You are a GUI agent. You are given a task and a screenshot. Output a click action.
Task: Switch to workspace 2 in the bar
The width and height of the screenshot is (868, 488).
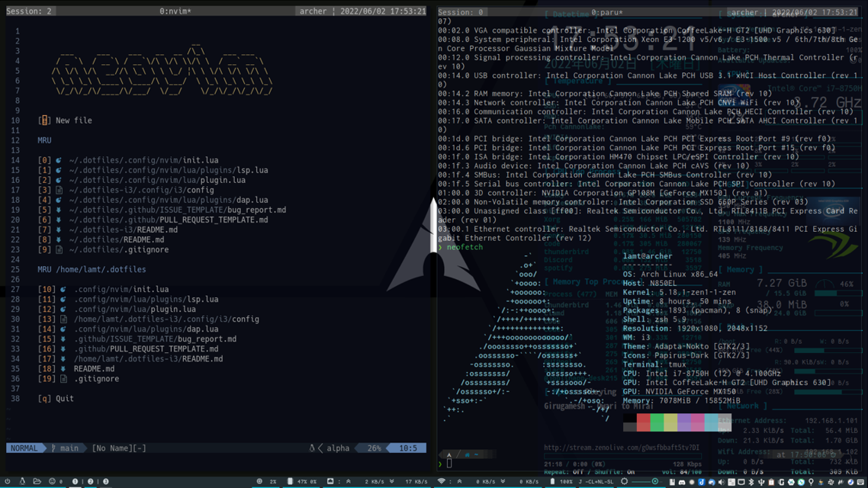90,481
